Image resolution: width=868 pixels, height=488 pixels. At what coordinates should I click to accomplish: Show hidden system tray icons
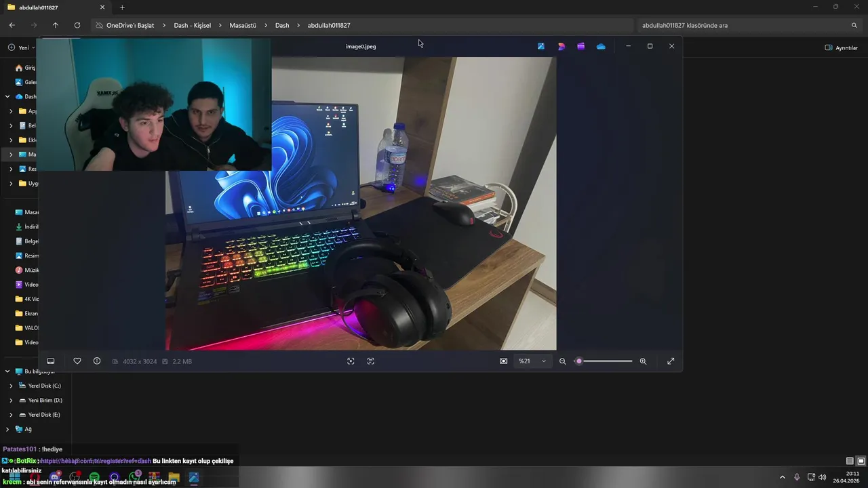pos(782,477)
